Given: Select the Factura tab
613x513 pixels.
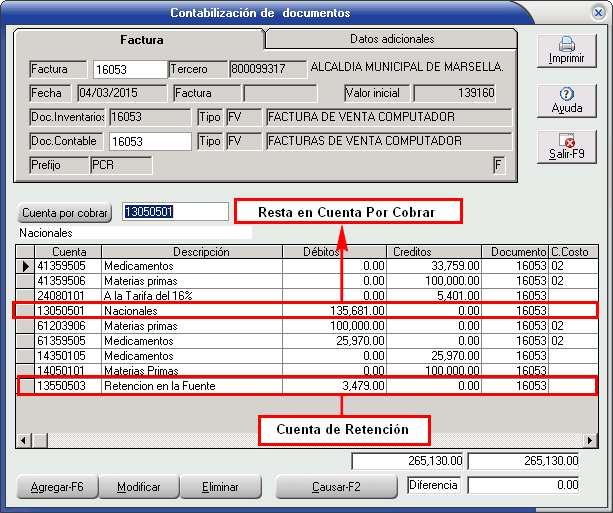Looking at the screenshot, I should (141, 40).
